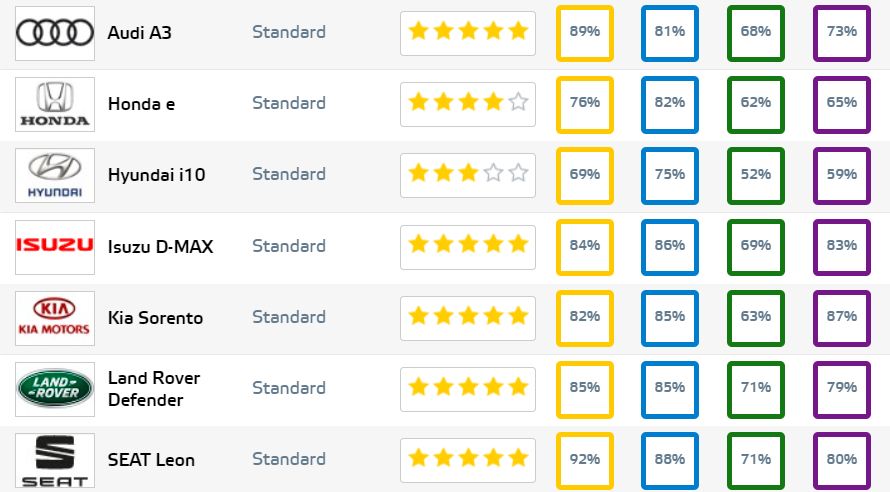This screenshot has width=890, height=492.
Task: Click the Audi four-rings logo
Action: pos(55,32)
